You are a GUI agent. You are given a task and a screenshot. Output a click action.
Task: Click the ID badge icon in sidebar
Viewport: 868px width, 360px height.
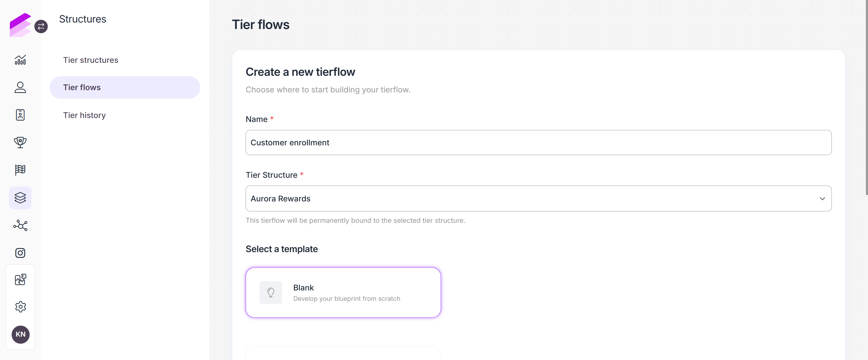pos(20,115)
